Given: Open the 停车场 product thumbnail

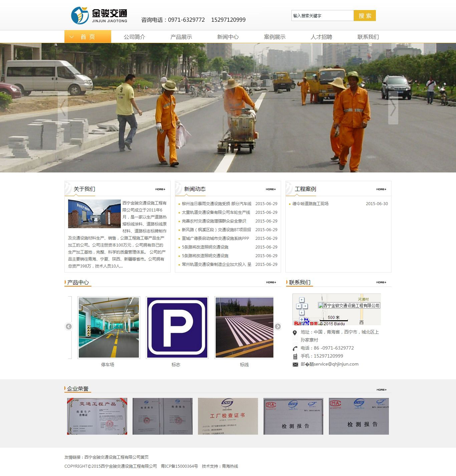Looking at the screenshot, I should coord(109,327).
